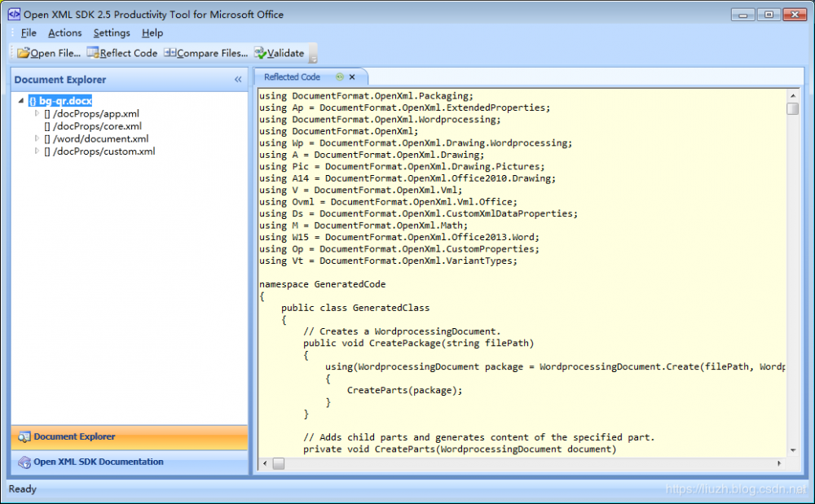Select /docProps/core.xml part
815x504 pixels.
click(97, 126)
